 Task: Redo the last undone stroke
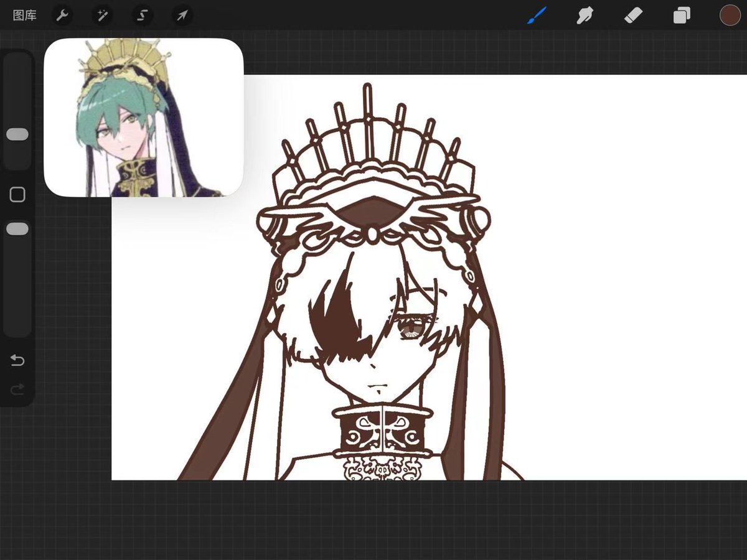(x=17, y=389)
